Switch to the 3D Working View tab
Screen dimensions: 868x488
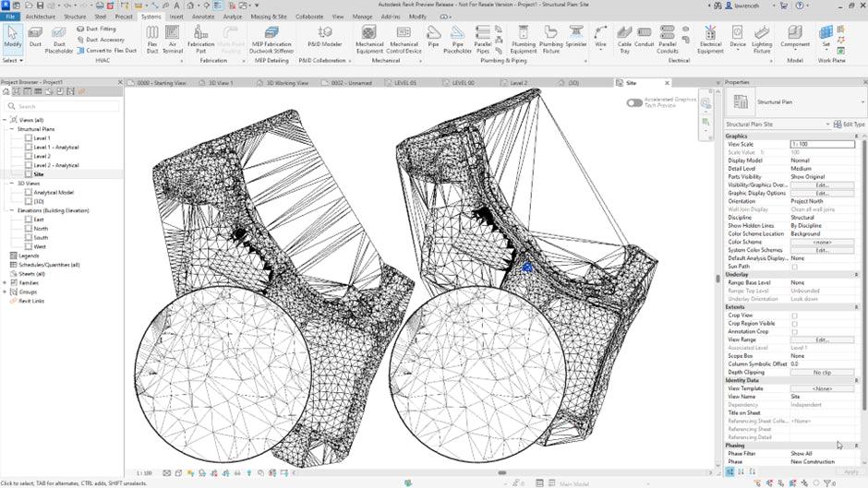pos(288,82)
